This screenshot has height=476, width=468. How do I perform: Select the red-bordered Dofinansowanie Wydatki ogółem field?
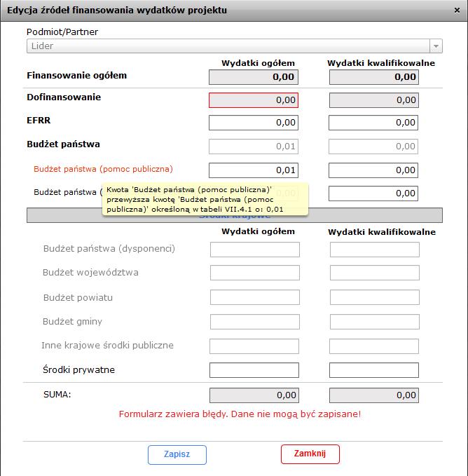pos(254,100)
